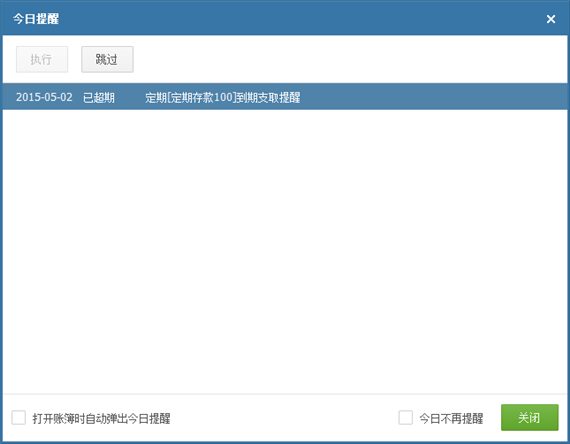Click the 打开账簿时自动弹出今日提醒 label text
This screenshot has width=570, height=444.
[101, 418]
